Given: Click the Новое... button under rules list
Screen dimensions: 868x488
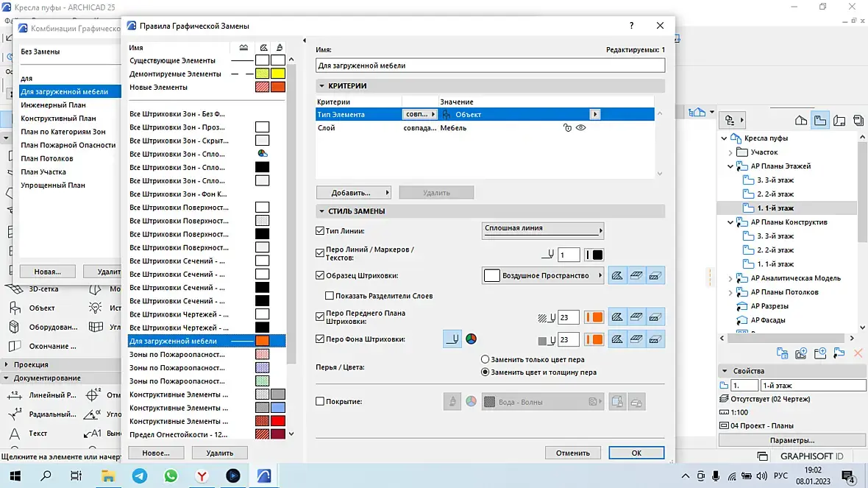Looking at the screenshot, I should click(x=156, y=453).
